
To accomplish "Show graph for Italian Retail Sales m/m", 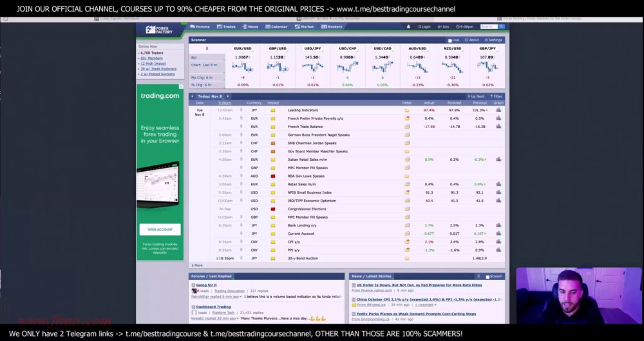I will 498,159.
